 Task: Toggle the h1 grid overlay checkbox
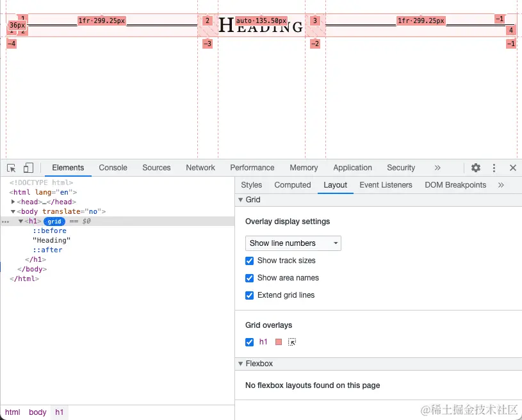click(249, 342)
